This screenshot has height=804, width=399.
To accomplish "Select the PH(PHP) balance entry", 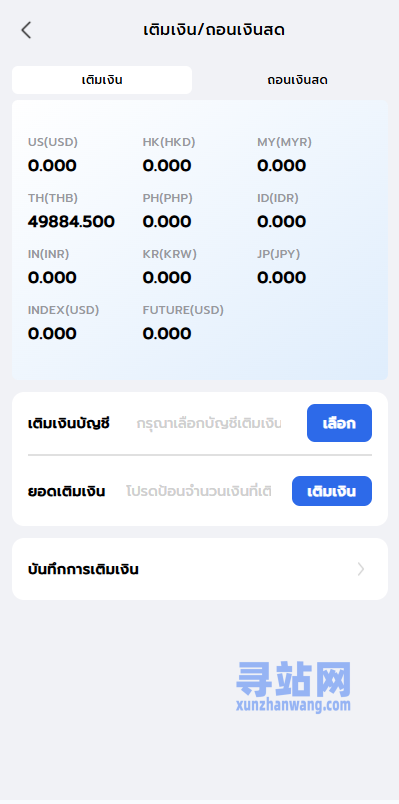I will pos(168,211).
